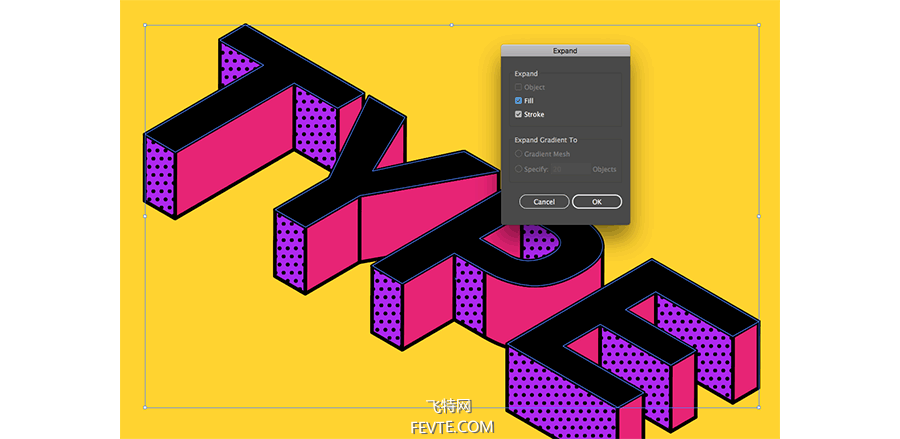Click the Expand dialog title bar

565,50
